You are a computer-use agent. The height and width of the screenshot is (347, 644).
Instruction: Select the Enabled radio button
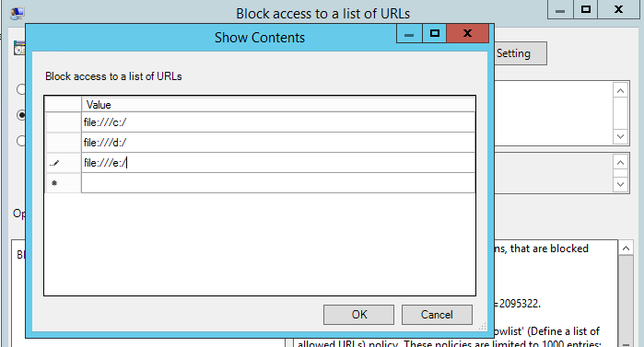[21, 115]
